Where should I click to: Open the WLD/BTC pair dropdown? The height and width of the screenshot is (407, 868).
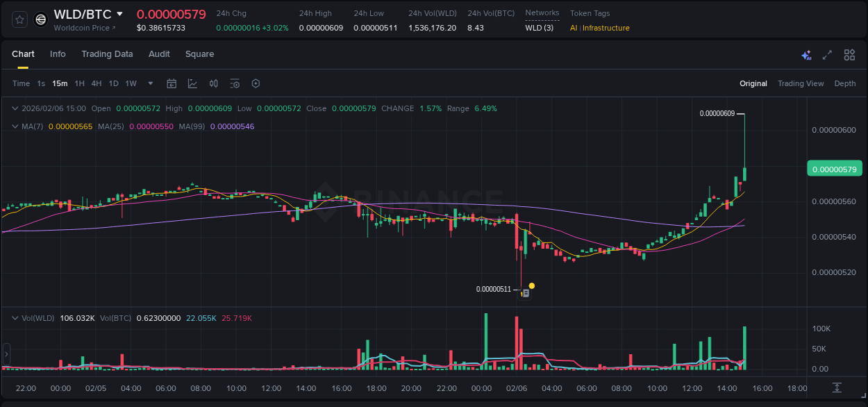pyautogui.click(x=119, y=13)
